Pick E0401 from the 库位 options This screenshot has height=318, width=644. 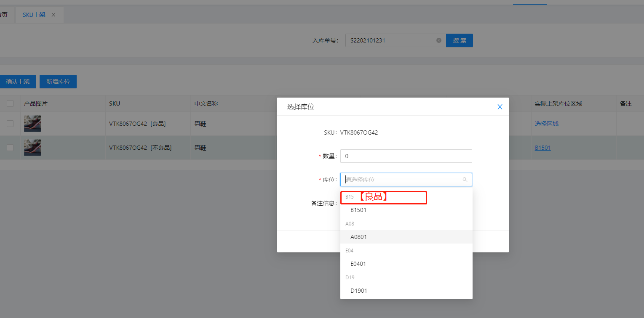pyautogui.click(x=358, y=264)
